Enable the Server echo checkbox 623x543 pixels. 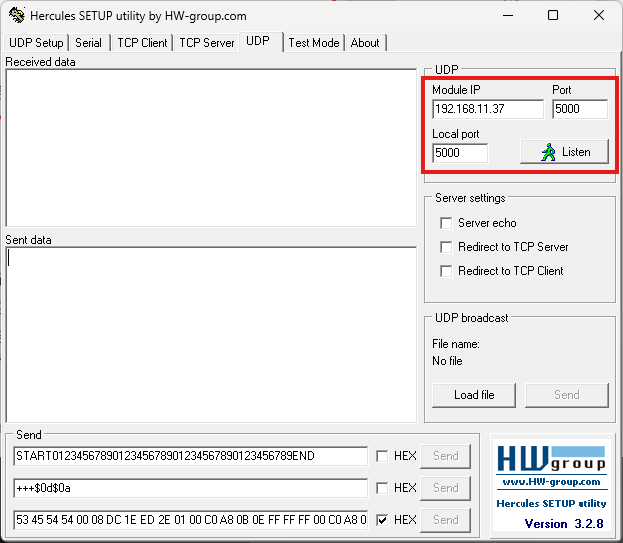click(447, 223)
